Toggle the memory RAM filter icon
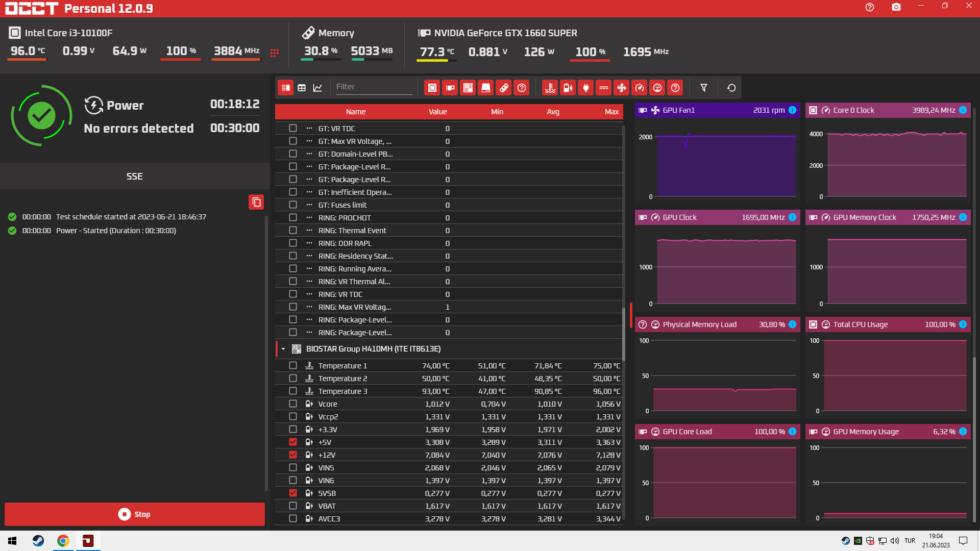 tap(503, 88)
